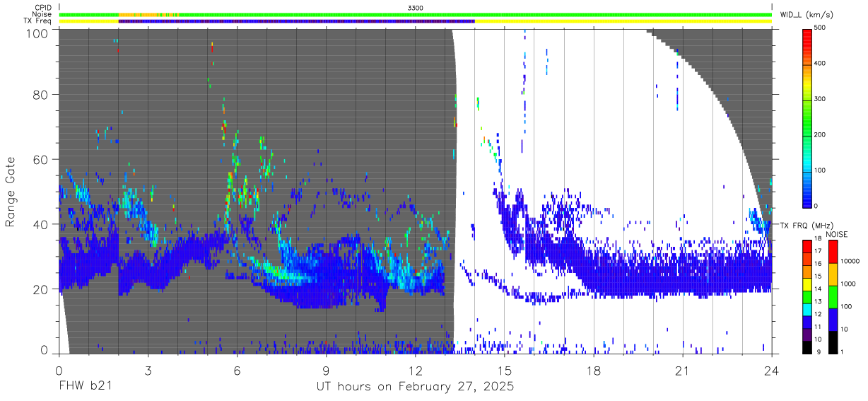Click the 400 tick on width colorbar
Image resolution: width=868 pixels, height=401 pixels.
click(821, 64)
